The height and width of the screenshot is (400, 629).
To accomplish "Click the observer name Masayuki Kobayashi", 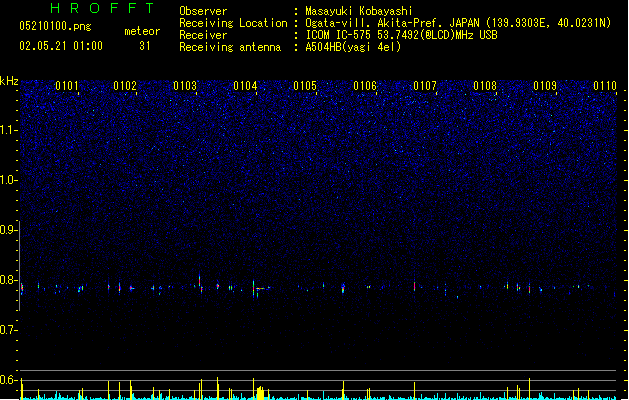I will [359, 11].
